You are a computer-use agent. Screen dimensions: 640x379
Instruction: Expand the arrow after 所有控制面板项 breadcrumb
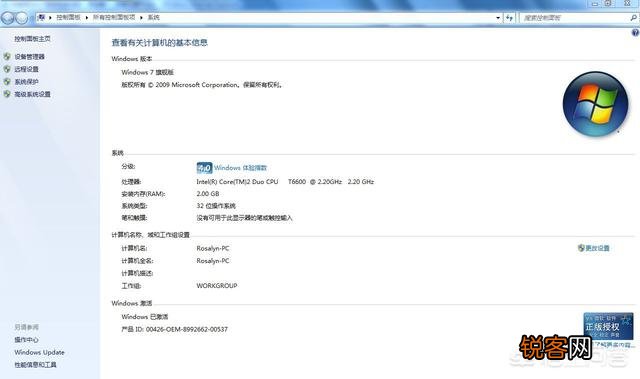tap(141, 18)
